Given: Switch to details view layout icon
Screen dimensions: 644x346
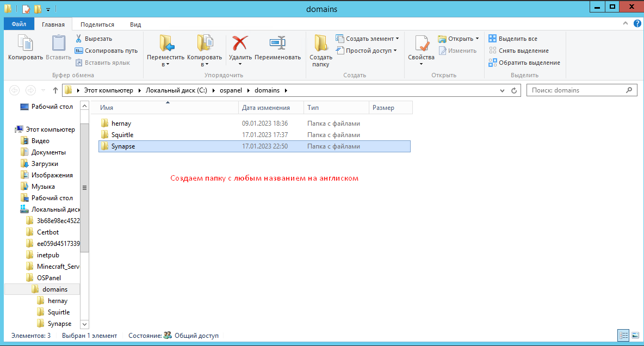Looking at the screenshot, I should (623, 336).
